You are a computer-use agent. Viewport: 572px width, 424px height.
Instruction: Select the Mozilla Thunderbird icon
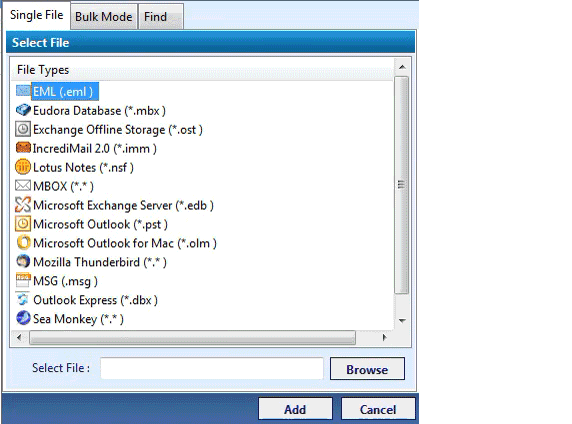tap(23, 261)
